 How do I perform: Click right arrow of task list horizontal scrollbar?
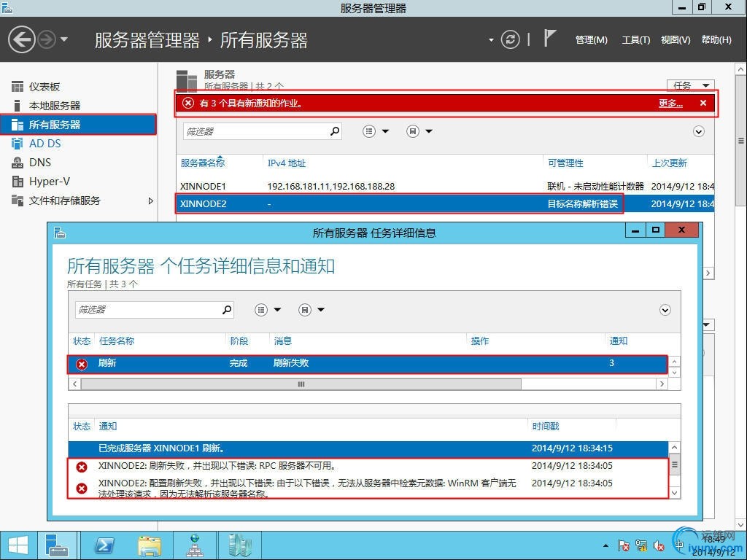pos(662,384)
